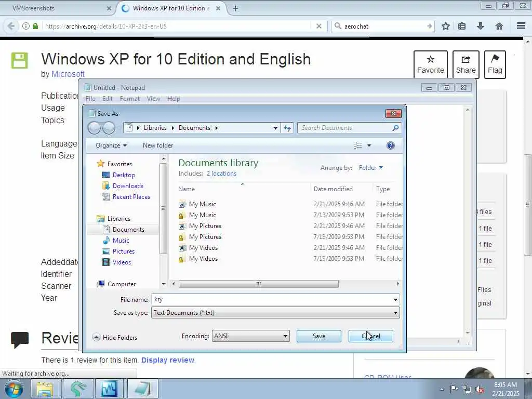Click the navigation pane vertical scrollbar
The width and height of the screenshot is (532, 399).
163,208
